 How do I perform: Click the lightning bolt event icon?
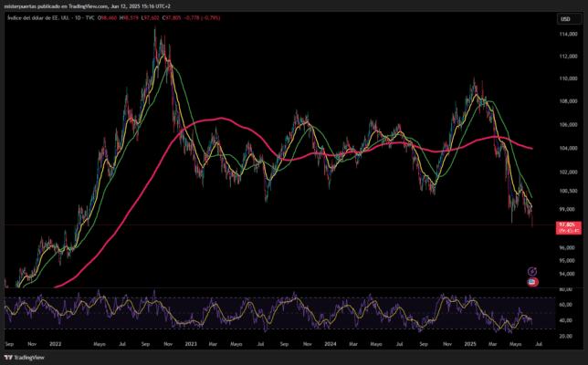point(532,271)
